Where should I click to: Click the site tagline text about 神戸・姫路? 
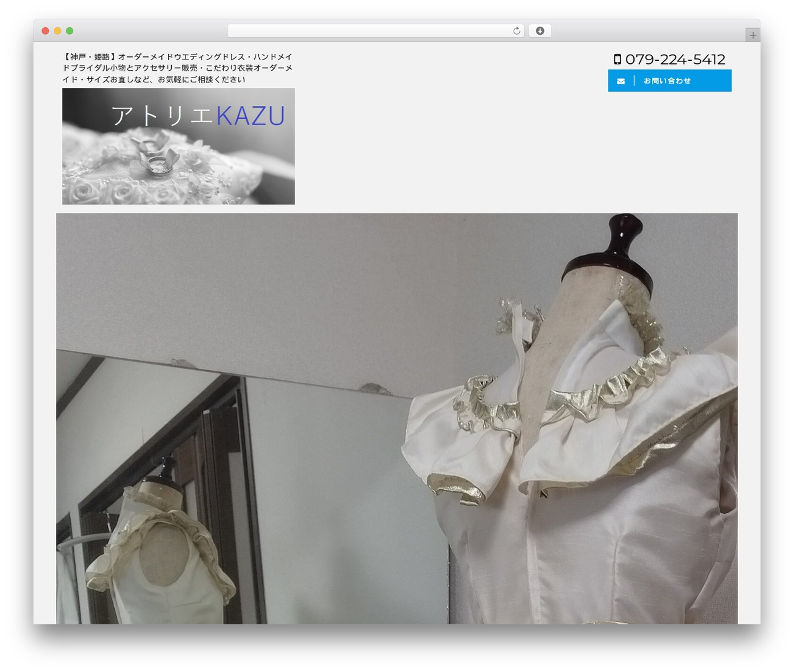coord(177,68)
